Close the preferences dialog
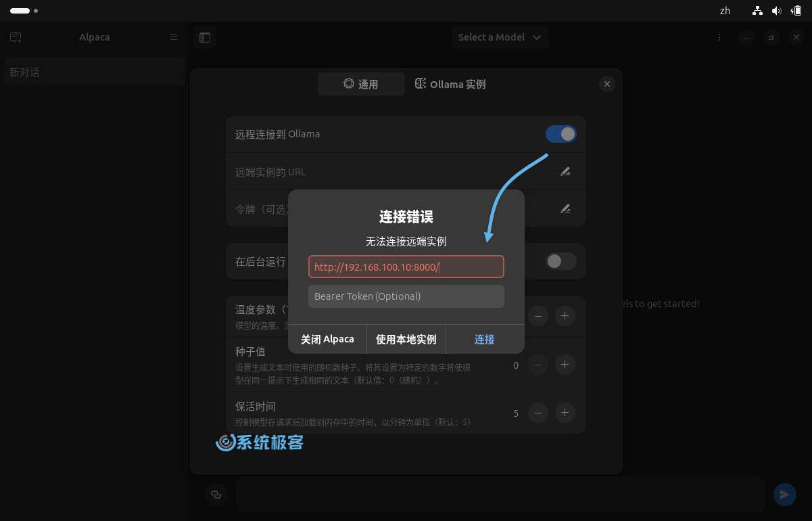Screen dimensions: 812x521 coord(607,84)
